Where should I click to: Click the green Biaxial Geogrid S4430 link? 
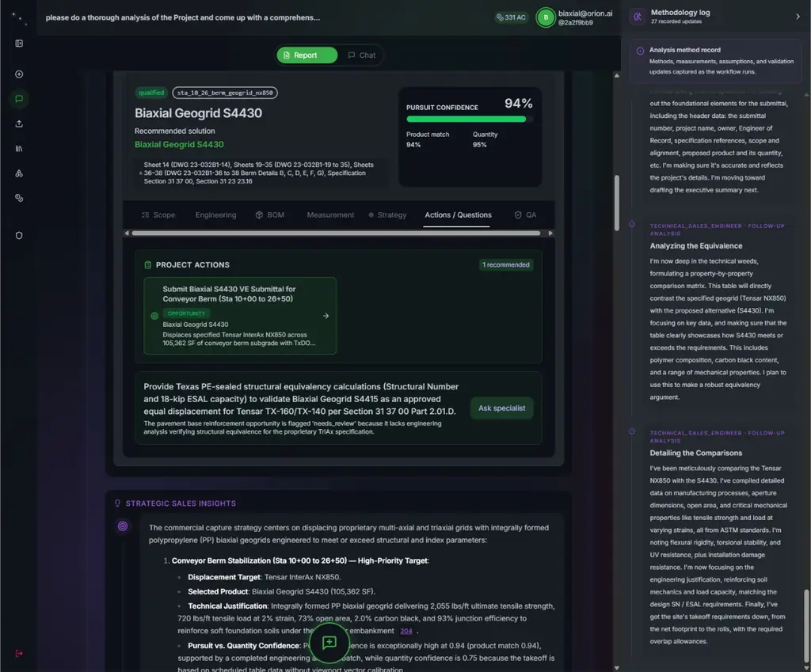(179, 145)
